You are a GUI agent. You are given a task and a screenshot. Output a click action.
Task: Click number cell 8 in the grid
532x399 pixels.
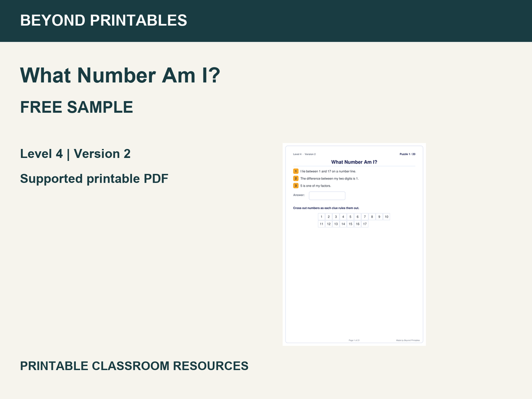click(372, 217)
